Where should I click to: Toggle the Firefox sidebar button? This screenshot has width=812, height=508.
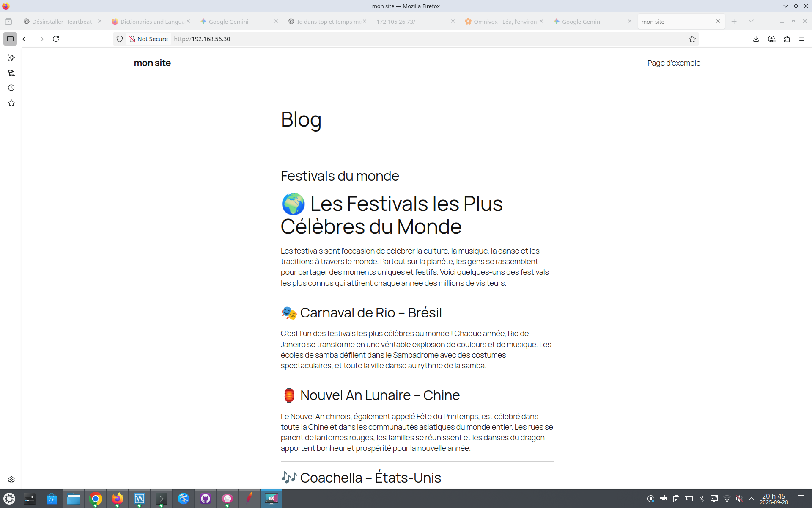point(10,39)
